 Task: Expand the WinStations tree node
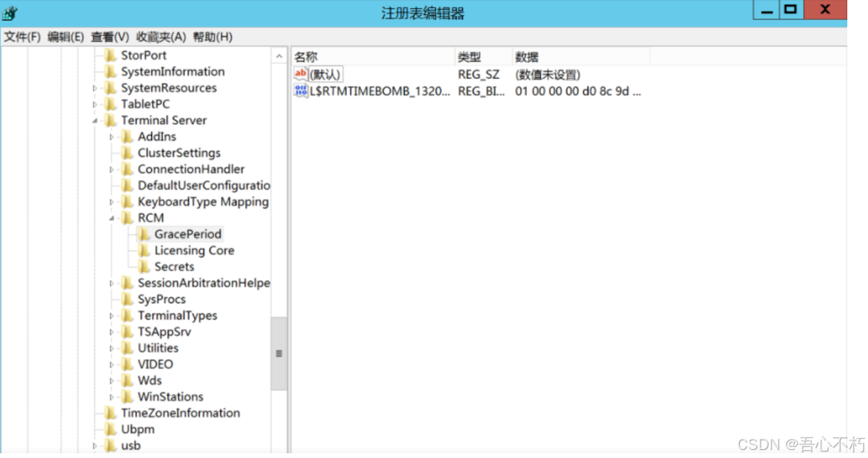point(111,397)
